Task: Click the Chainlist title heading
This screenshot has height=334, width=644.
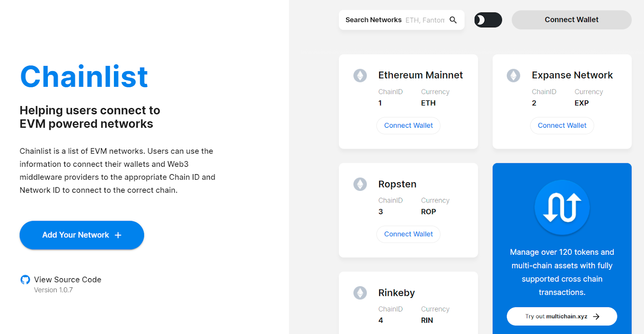Action: [84, 76]
